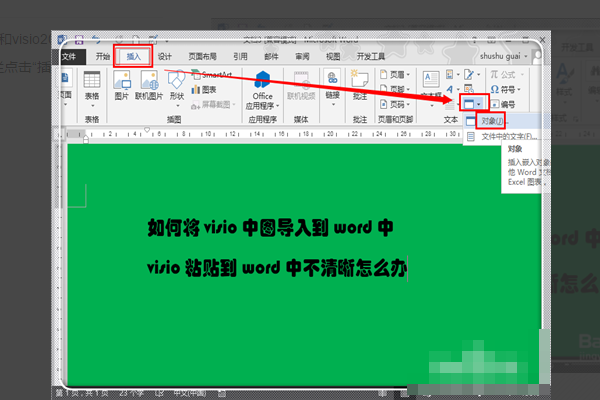600x400 pixels.
Task: Click the Undo icon in quick access toolbar
Action: 96,39
